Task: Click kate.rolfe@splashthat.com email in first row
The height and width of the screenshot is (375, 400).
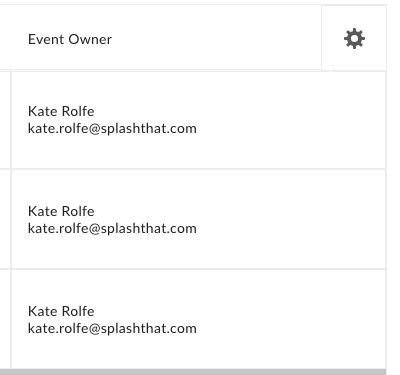Action: (x=112, y=129)
